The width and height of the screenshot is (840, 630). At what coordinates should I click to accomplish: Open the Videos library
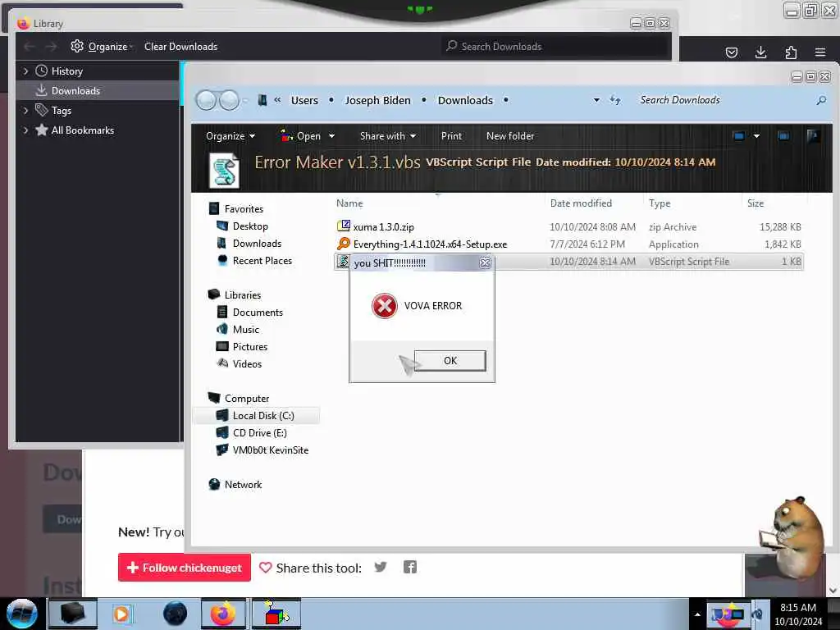click(x=247, y=363)
